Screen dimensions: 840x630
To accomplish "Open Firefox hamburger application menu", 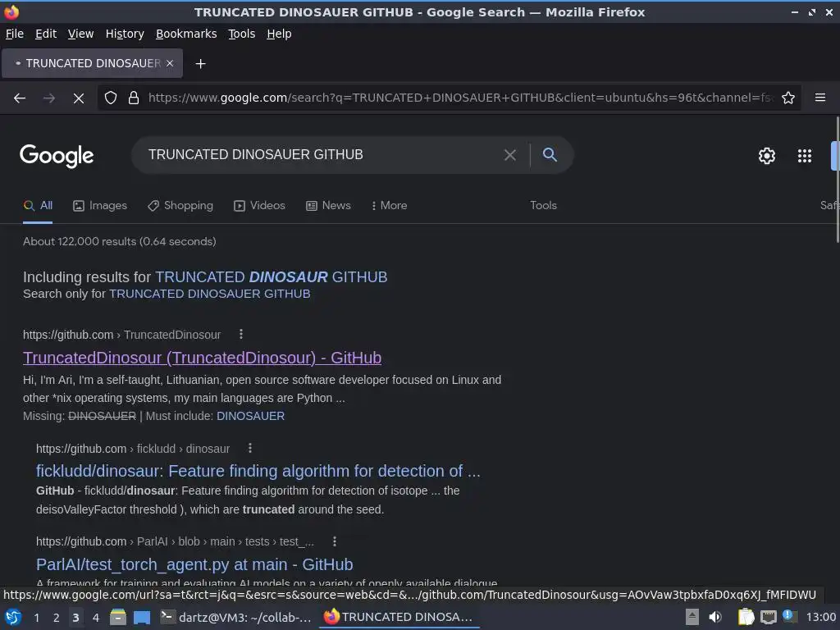I will click(x=819, y=98).
